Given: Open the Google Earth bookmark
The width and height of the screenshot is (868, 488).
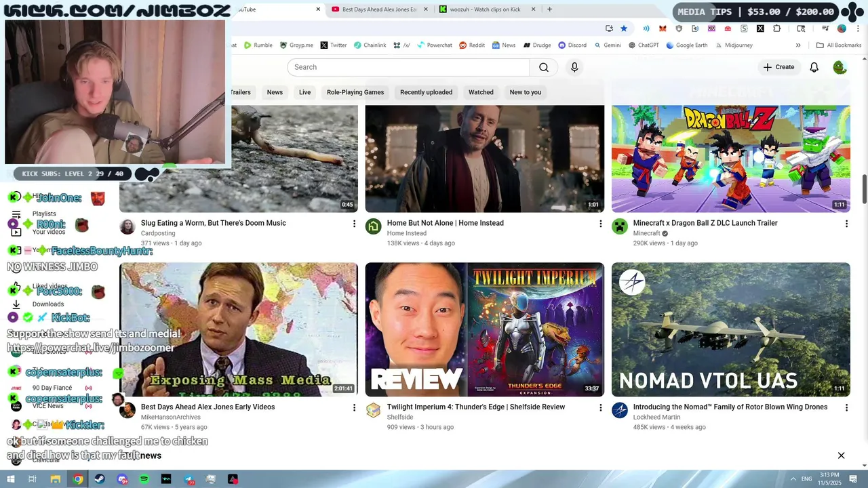Looking at the screenshot, I should [x=687, y=45].
